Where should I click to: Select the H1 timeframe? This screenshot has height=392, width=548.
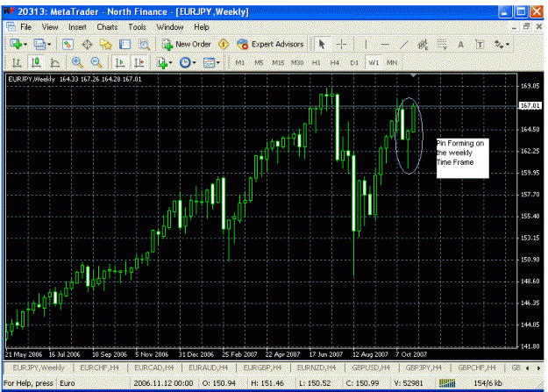(316, 62)
